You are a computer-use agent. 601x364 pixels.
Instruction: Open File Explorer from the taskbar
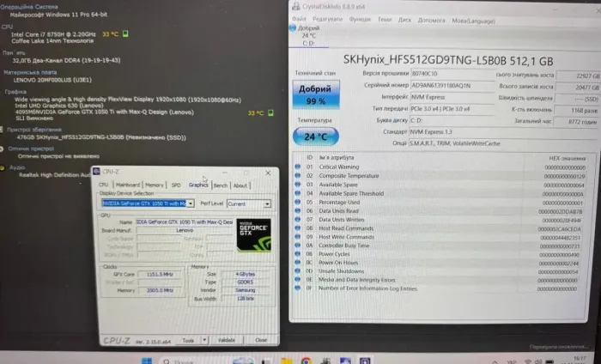tap(286, 361)
